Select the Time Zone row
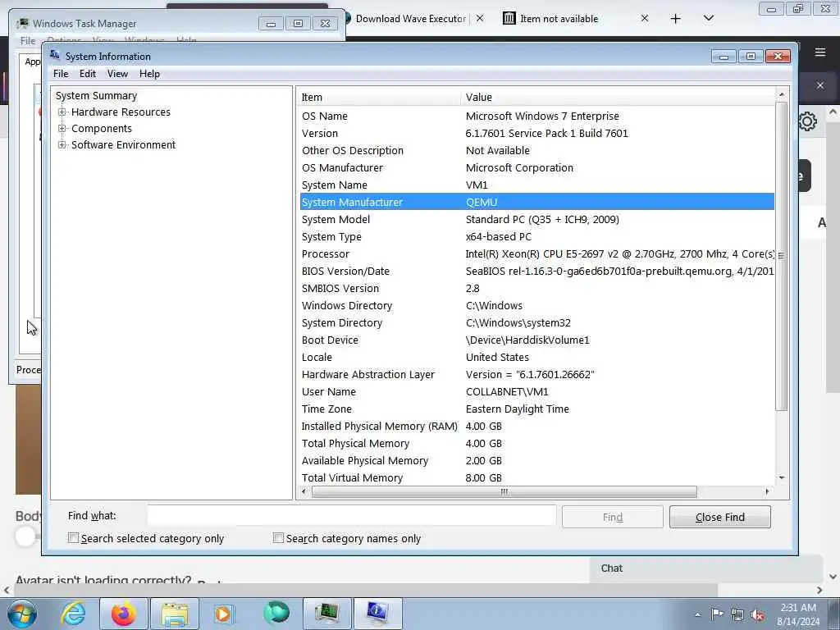This screenshot has height=630, width=840. point(537,409)
